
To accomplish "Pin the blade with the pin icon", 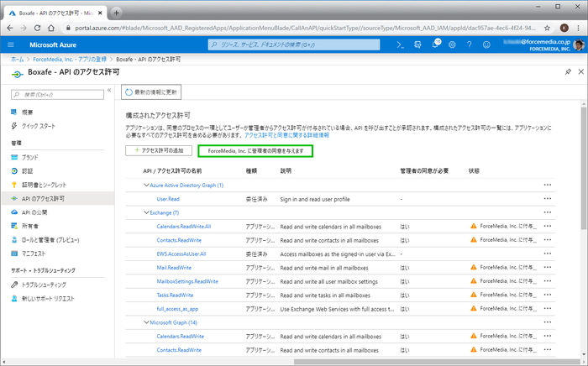I will coord(568,71).
